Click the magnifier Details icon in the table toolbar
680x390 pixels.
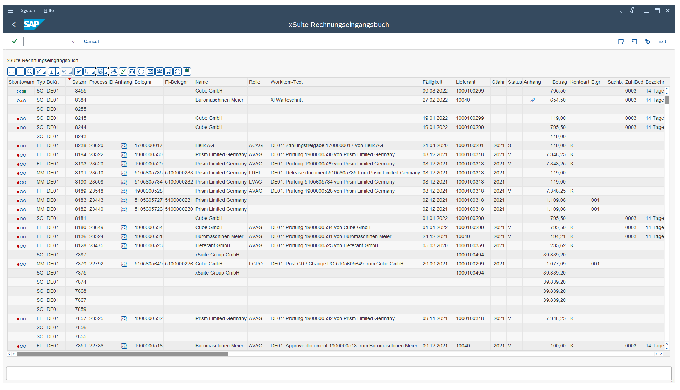click(29, 72)
